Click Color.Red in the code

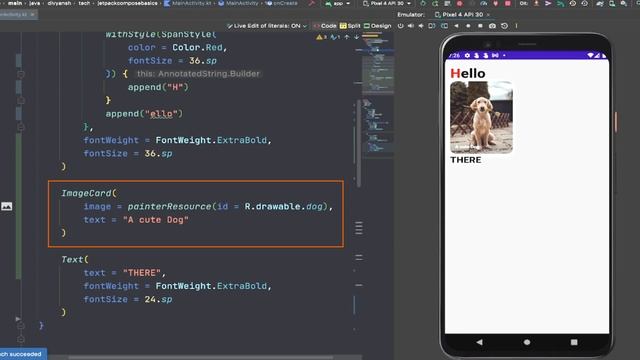point(197,47)
